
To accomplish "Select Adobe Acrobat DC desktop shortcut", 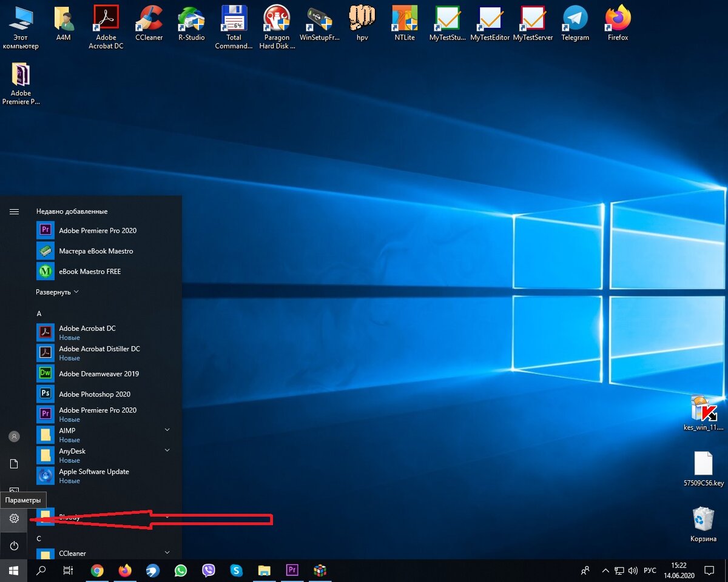I will 106,28.
